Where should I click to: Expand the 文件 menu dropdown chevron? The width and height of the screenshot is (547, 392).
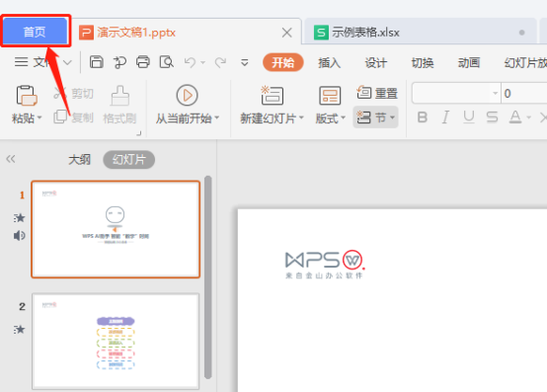tap(67, 63)
